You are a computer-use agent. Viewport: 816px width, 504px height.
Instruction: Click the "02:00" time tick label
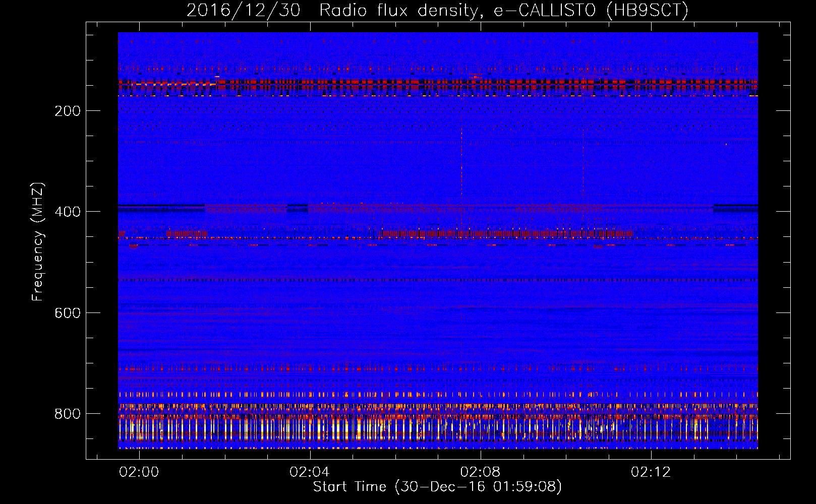point(139,472)
